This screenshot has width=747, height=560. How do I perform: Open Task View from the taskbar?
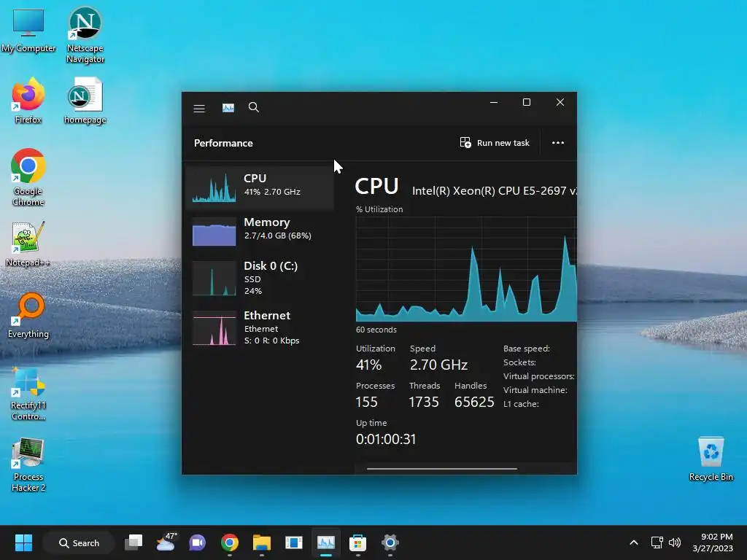tap(133, 542)
